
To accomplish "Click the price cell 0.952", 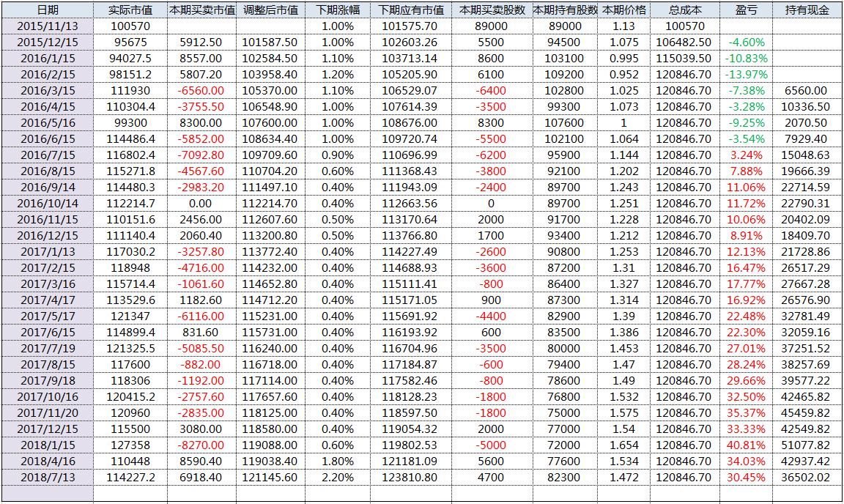I will click(x=624, y=74).
